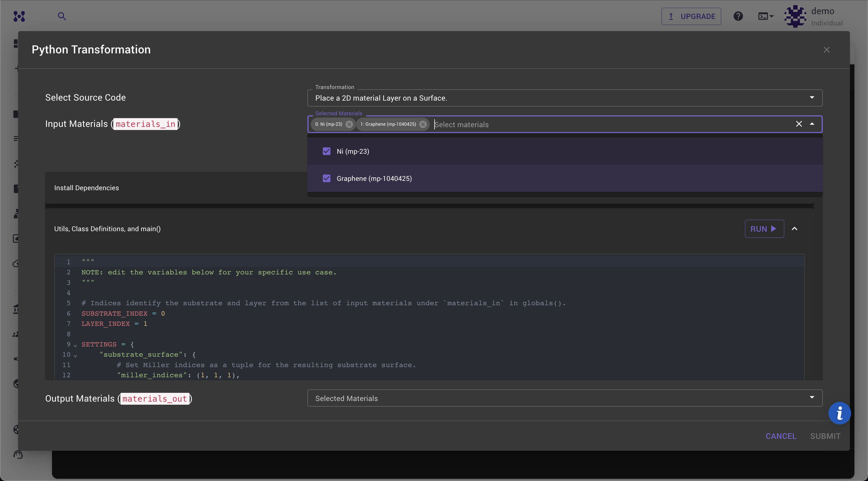Open the terminal console icon menu
This screenshot has height=481, width=868.
(765, 16)
